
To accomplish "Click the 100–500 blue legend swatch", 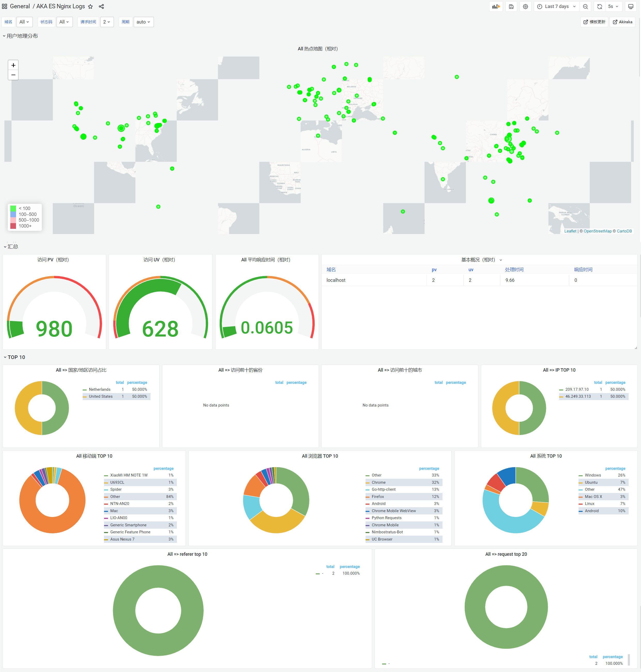I will coord(13,214).
